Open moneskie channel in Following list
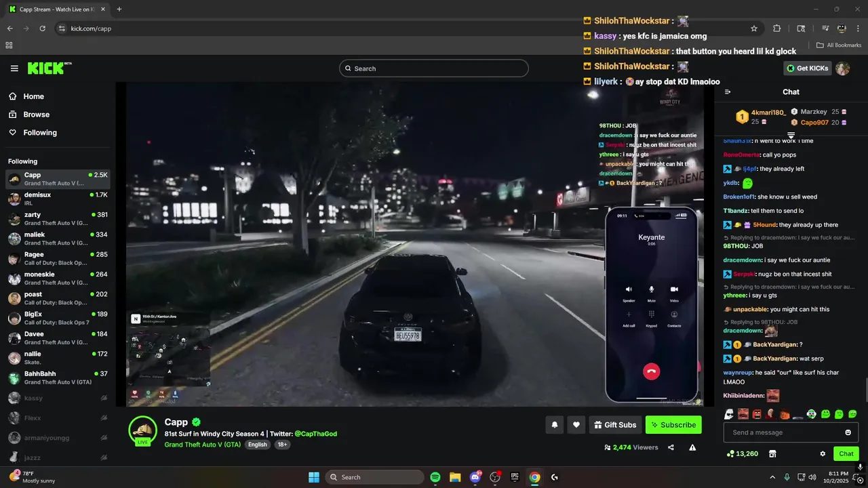 (x=58, y=278)
